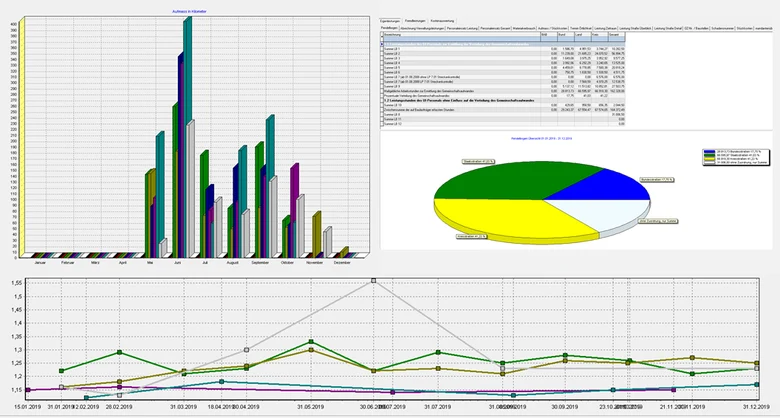Click the green swatch in the pie legend

pyautogui.click(x=709, y=155)
